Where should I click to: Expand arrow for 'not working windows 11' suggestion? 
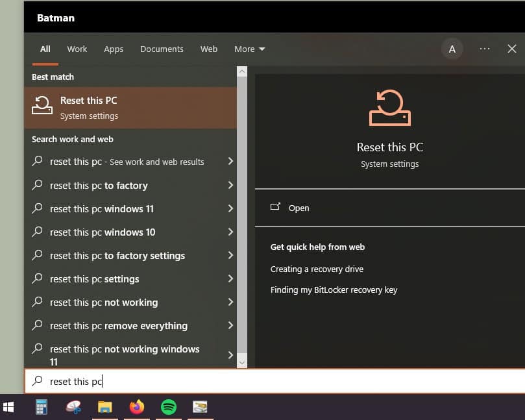coord(230,355)
